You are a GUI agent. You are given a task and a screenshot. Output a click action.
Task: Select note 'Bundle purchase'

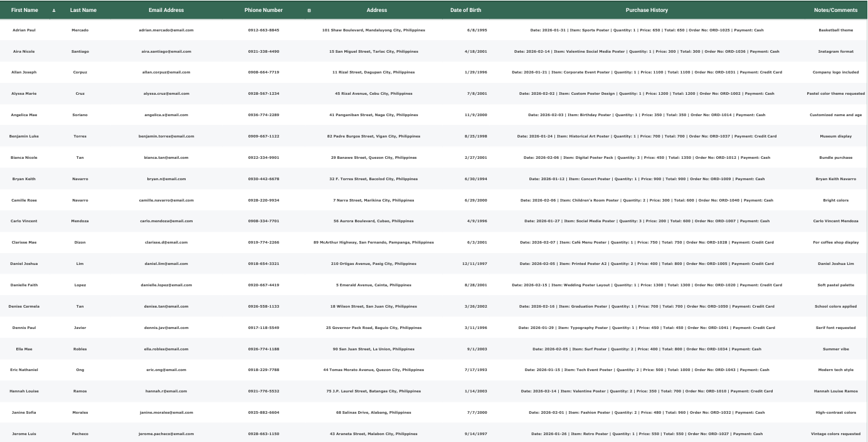pos(835,158)
